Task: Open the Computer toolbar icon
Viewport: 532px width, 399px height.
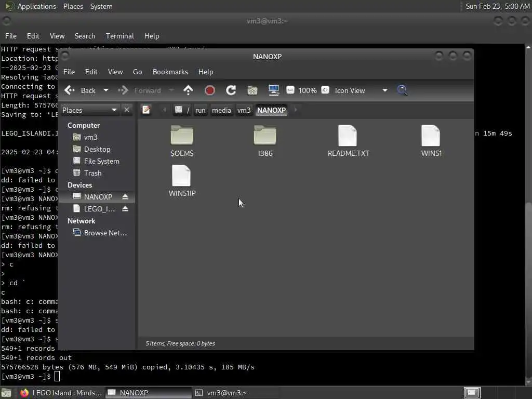Action: coord(273,90)
